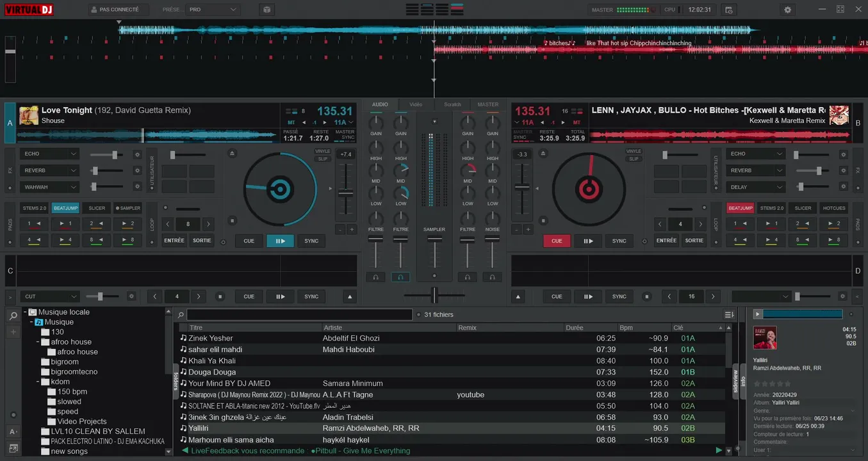Viewport: 868px width, 461px height.
Task: Open the WAHWAH effect settings gear on deck A
Action: 136,187
